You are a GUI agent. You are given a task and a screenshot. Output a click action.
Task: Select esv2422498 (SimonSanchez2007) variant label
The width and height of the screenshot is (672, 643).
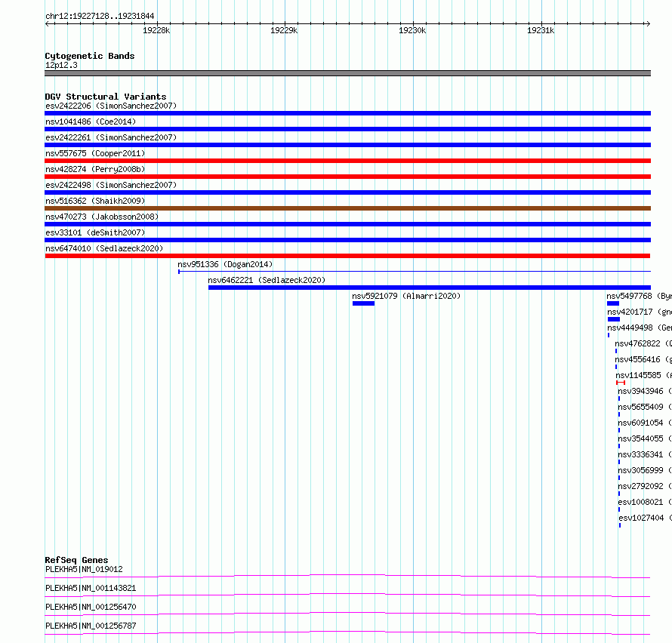(x=111, y=185)
